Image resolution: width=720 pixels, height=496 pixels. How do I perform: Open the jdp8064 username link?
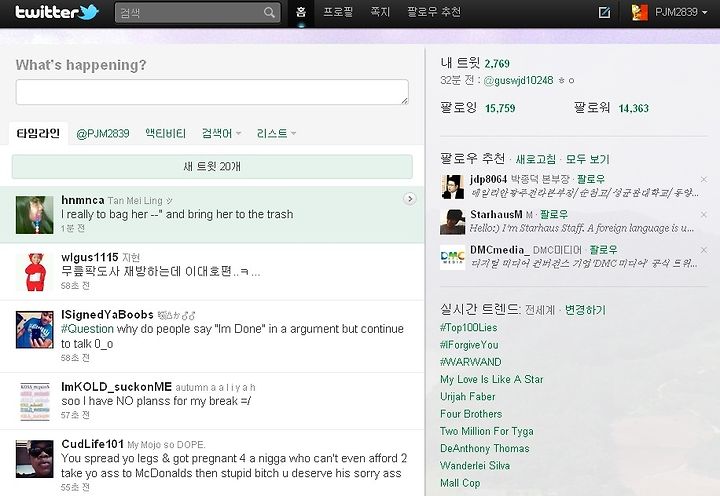pos(489,179)
